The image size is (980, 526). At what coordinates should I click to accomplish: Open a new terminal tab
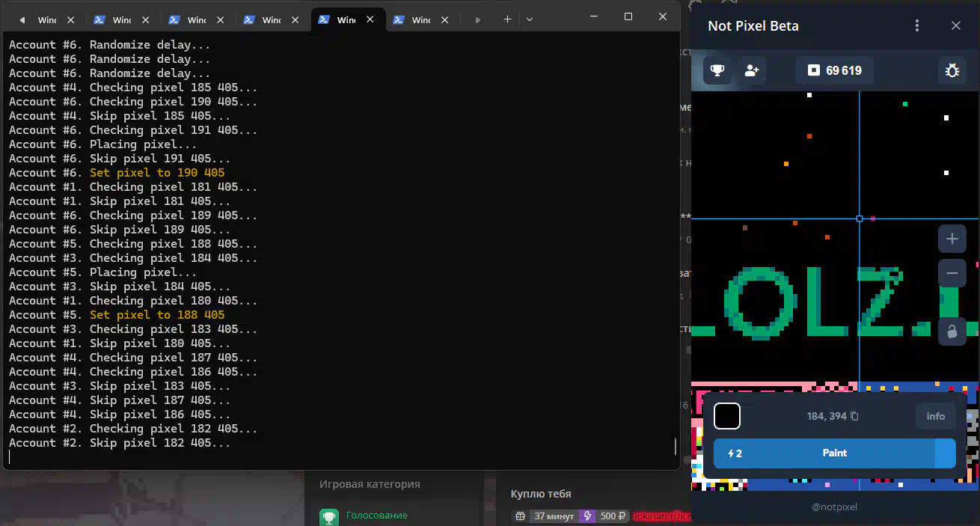[x=507, y=19]
